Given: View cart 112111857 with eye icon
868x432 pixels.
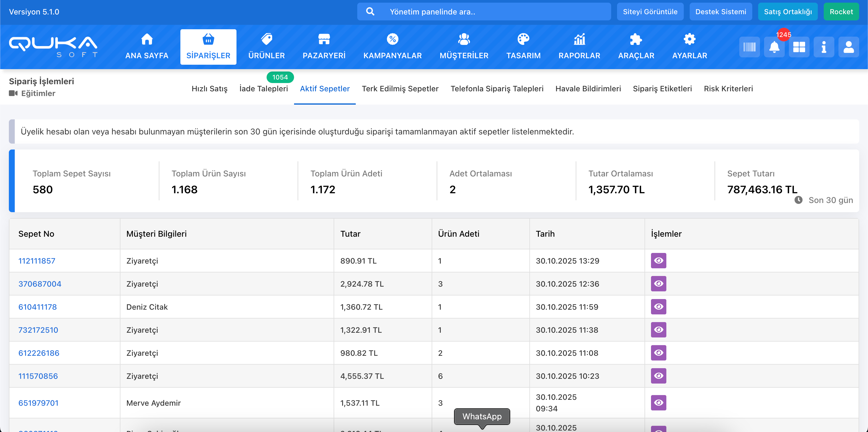Looking at the screenshot, I should pos(658,261).
